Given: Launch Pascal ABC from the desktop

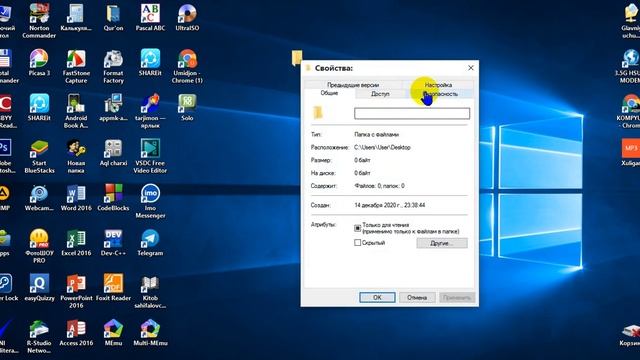Looking at the screenshot, I should pyautogui.click(x=150, y=18).
